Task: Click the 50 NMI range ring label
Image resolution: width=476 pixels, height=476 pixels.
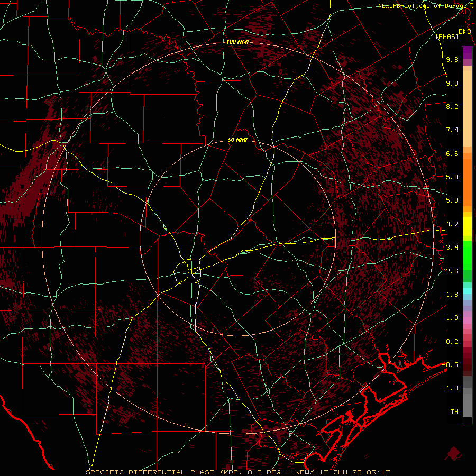Action: tap(237, 140)
